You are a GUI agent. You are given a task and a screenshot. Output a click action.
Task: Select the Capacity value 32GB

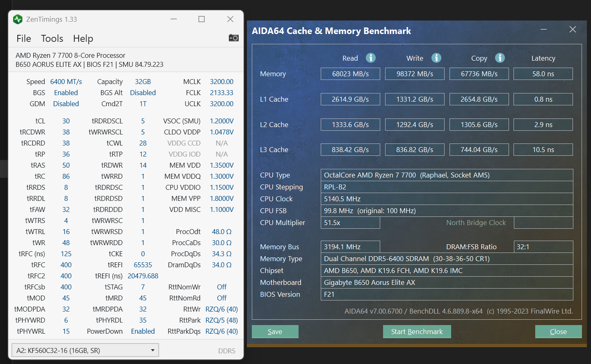coord(143,82)
